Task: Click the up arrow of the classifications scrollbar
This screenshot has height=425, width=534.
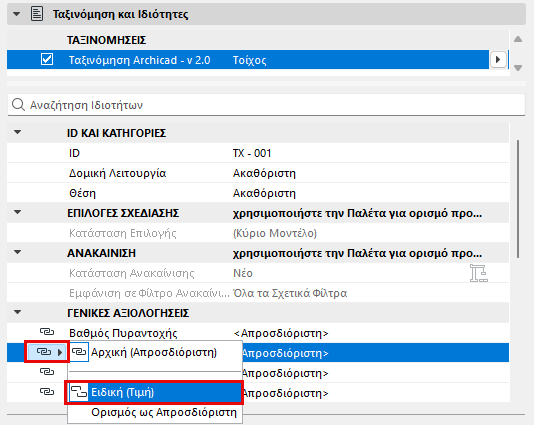Action: (x=518, y=39)
